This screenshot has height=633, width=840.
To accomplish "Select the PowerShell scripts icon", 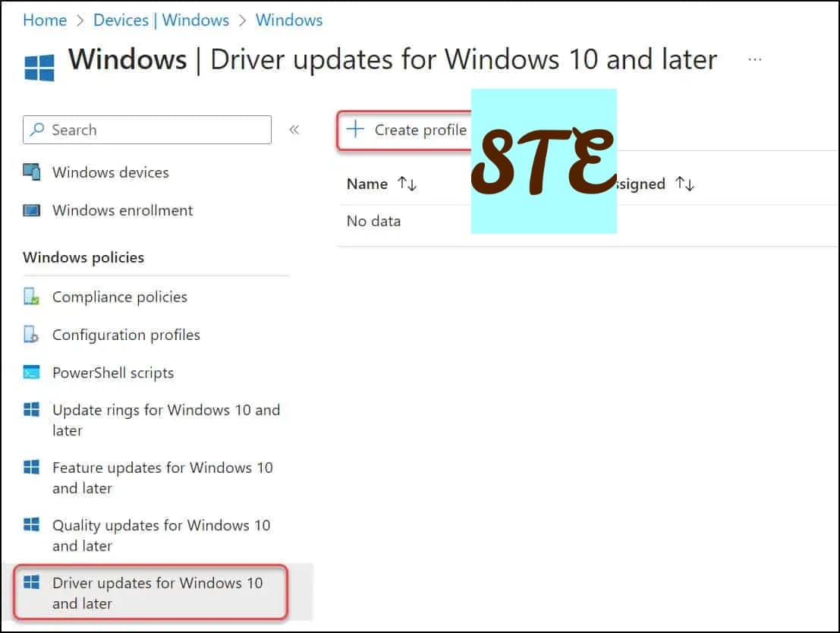I will point(32,373).
